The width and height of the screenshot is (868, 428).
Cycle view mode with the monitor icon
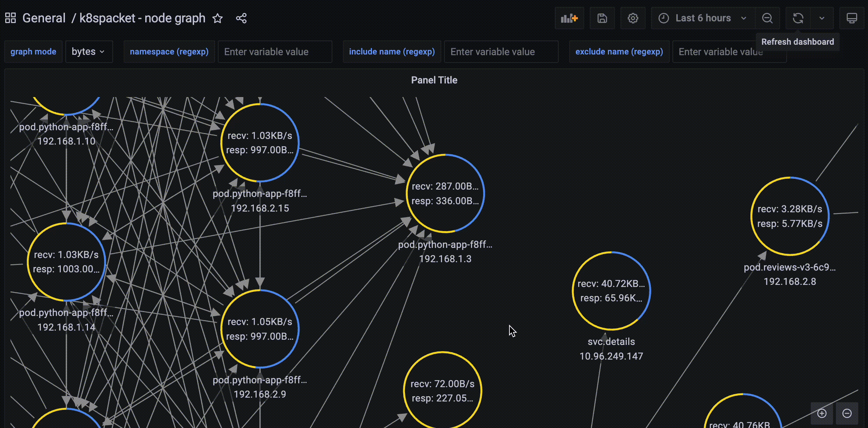coord(852,18)
